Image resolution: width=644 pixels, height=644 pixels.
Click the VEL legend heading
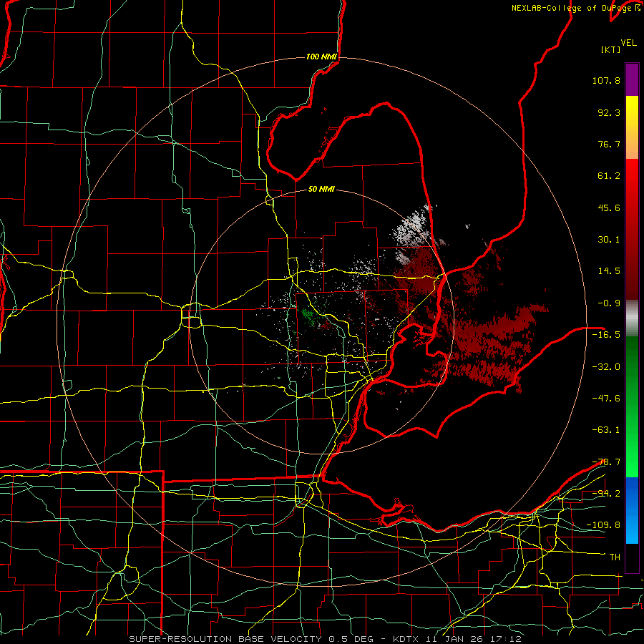coord(628,43)
